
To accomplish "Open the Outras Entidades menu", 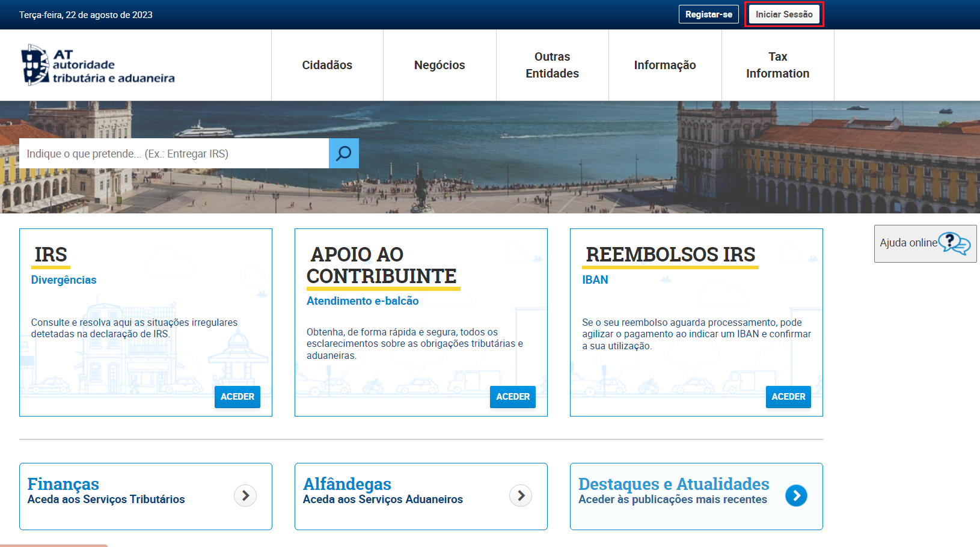I will click(x=552, y=65).
